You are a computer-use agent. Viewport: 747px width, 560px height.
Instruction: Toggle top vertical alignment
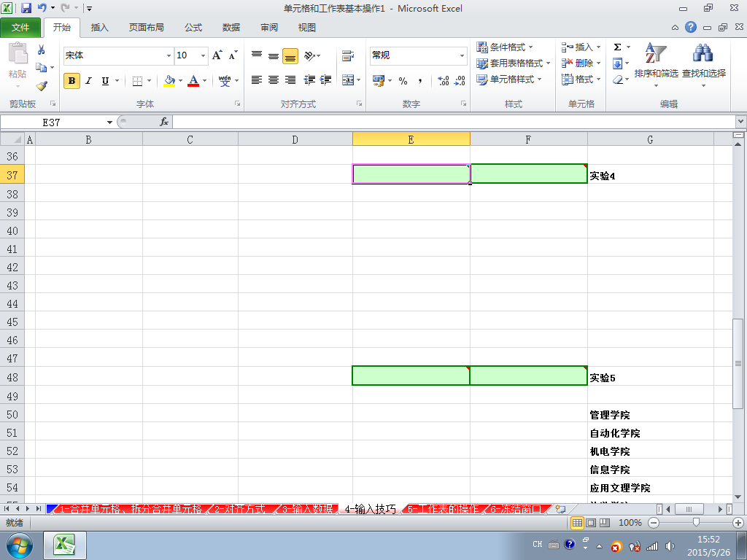point(257,55)
